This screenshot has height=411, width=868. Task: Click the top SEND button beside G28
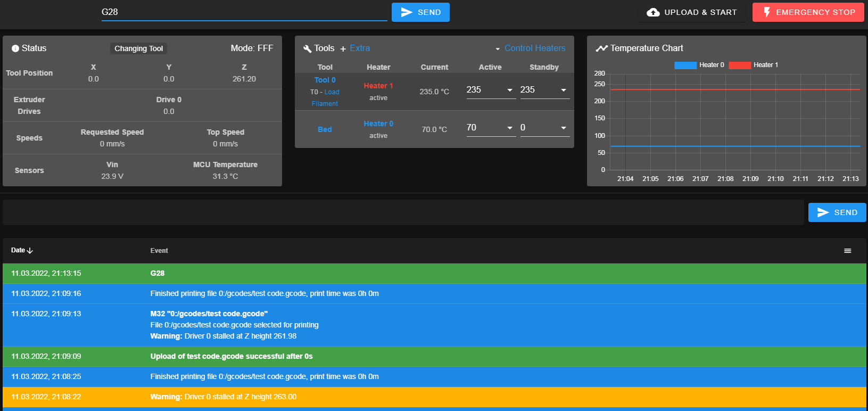click(x=420, y=12)
